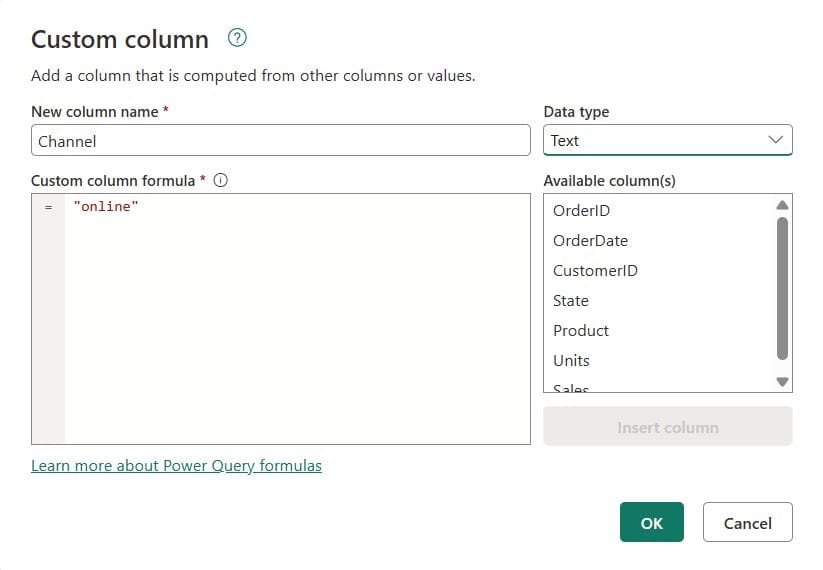Open the Data type dropdown
Image resolution: width=823 pixels, height=570 pixels.
(668, 140)
